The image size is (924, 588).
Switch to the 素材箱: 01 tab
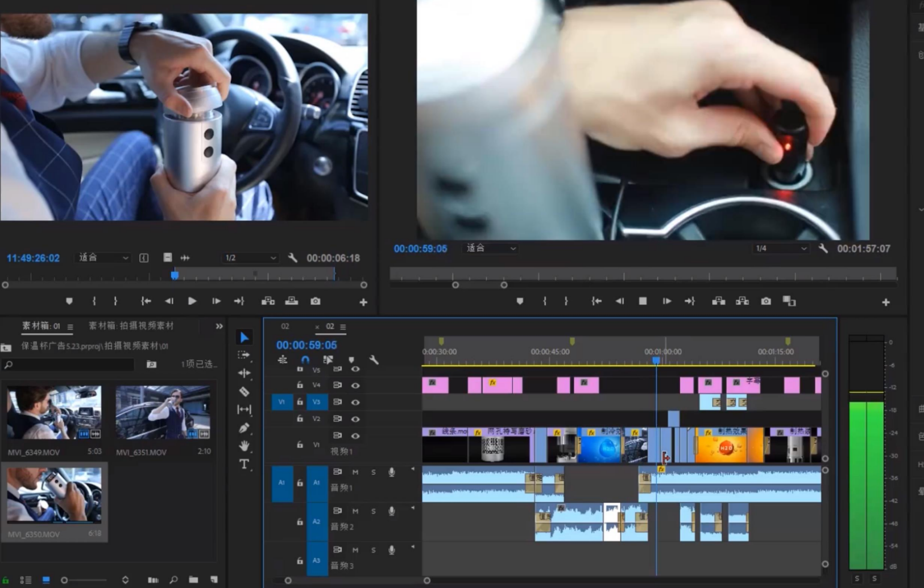pos(41,326)
